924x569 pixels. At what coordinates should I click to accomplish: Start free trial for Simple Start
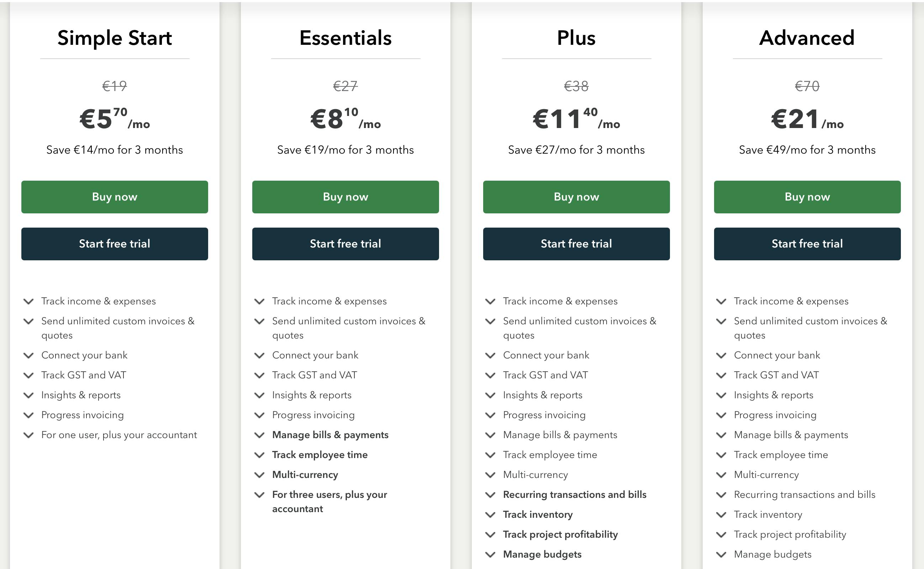pos(115,244)
